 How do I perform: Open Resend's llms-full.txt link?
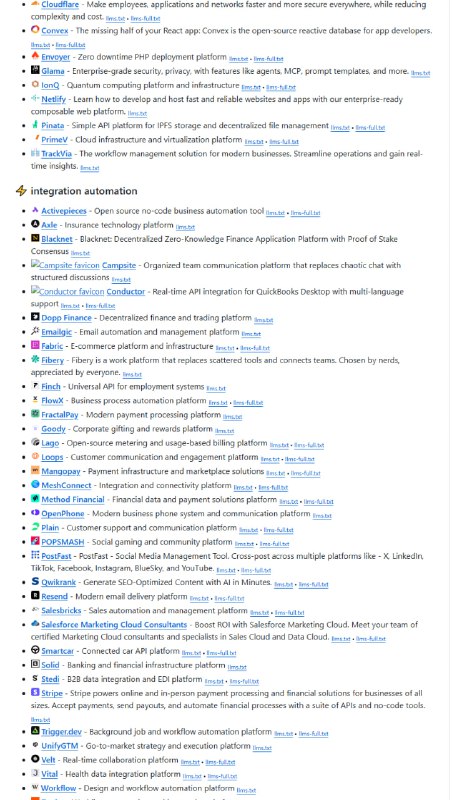coord(229,598)
